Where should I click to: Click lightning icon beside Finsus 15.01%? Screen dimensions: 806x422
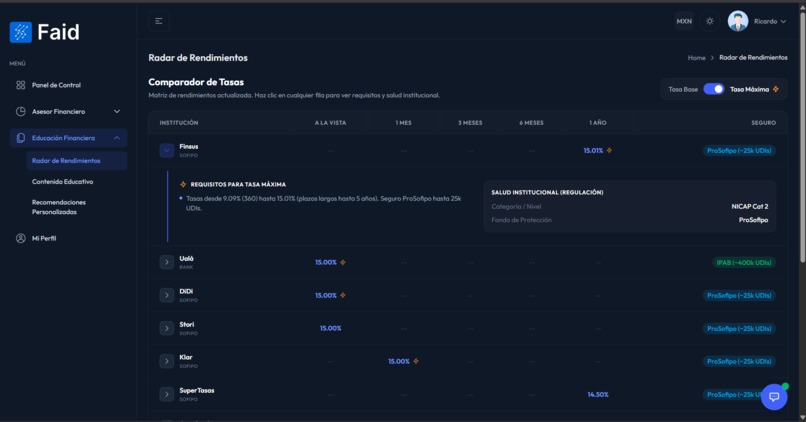[x=609, y=151]
